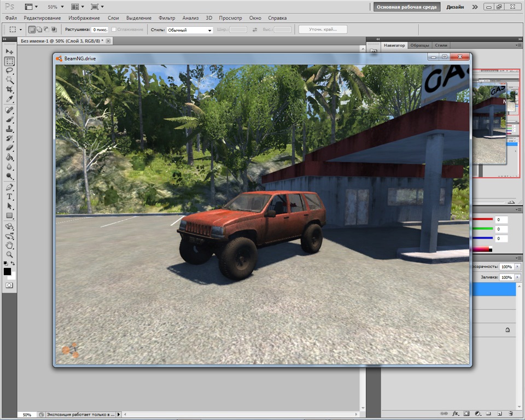Delete layer with trash icon
525x420 pixels.
pos(510,413)
